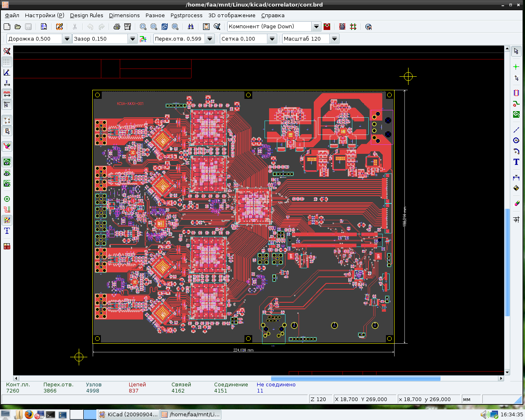Switch to the KiCad taskbar window button

[x=128, y=415]
